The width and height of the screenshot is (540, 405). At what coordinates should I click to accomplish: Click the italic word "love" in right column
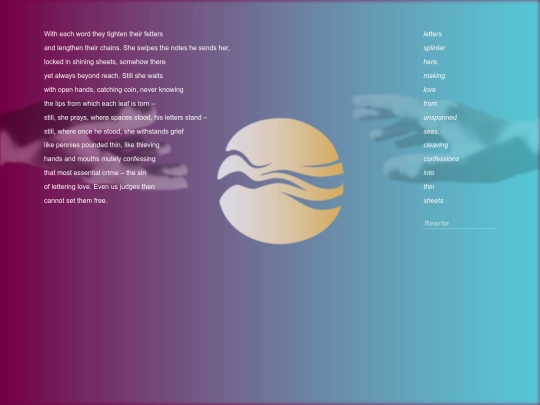pos(429,90)
